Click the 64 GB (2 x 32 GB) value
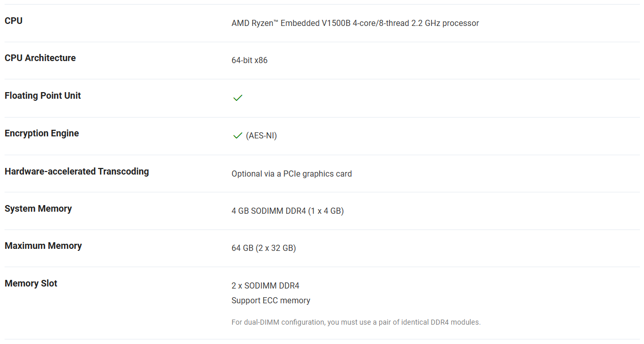644x344 pixels. [264, 248]
